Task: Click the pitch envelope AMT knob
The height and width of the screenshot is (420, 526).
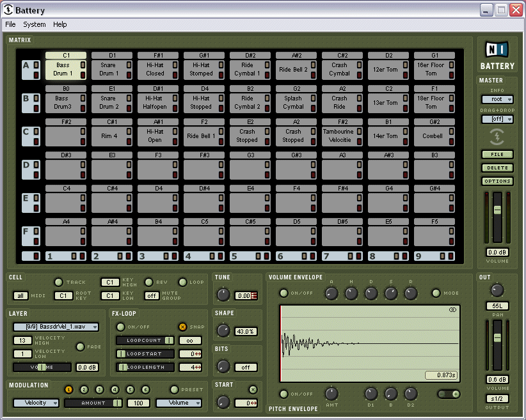Action: (x=331, y=394)
